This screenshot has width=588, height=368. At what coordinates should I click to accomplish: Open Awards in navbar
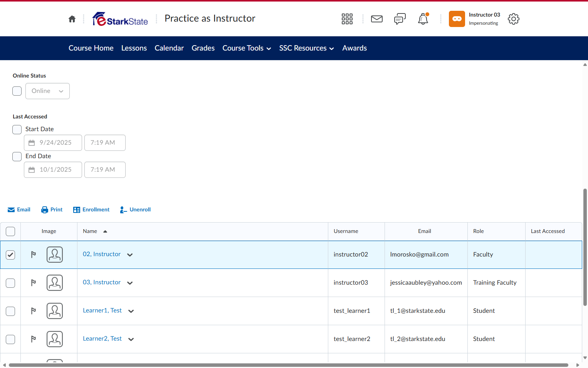(354, 48)
